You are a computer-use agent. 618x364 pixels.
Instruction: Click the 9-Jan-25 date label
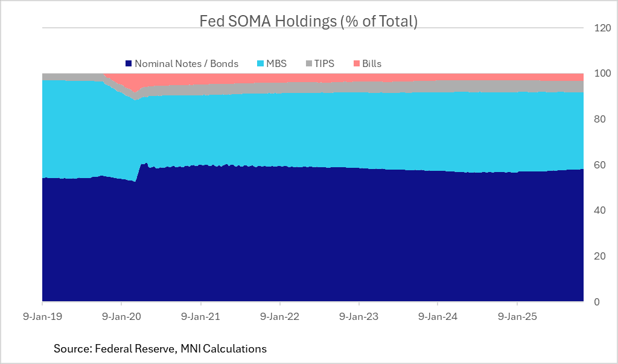pos(517,316)
